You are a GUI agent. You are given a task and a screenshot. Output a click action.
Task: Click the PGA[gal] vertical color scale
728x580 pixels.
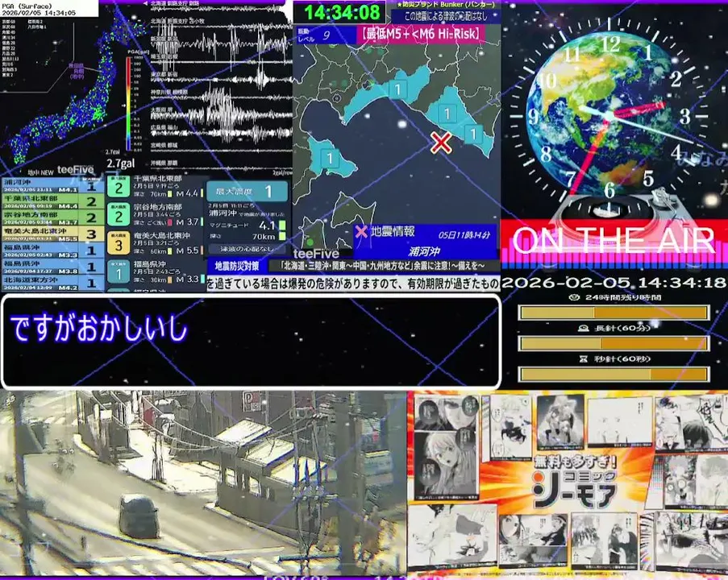click(129, 103)
